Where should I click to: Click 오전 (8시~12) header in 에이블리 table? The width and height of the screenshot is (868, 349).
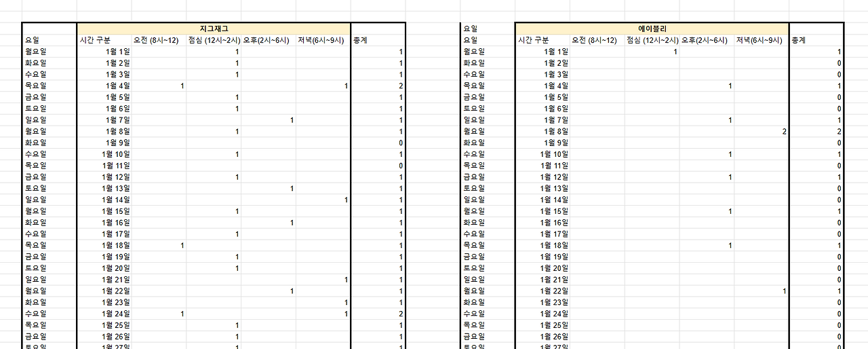click(x=595, y=40)
